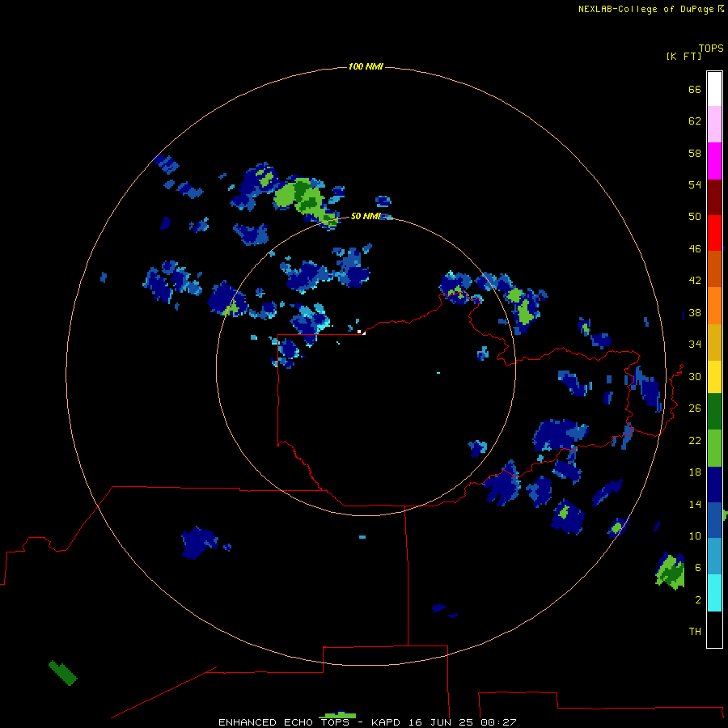Click the '66' legend value
728x728 pixels.
695,90
